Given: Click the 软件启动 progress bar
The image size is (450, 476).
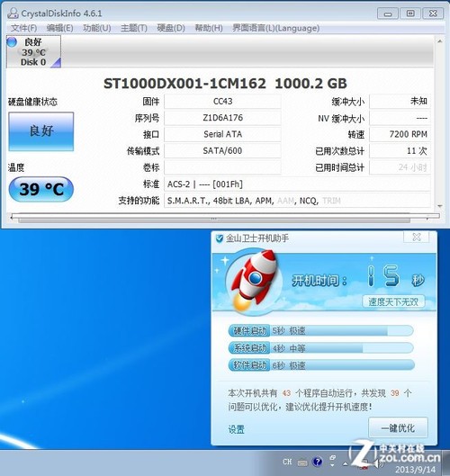Looking at the screenshot, I should click(321, 365).
